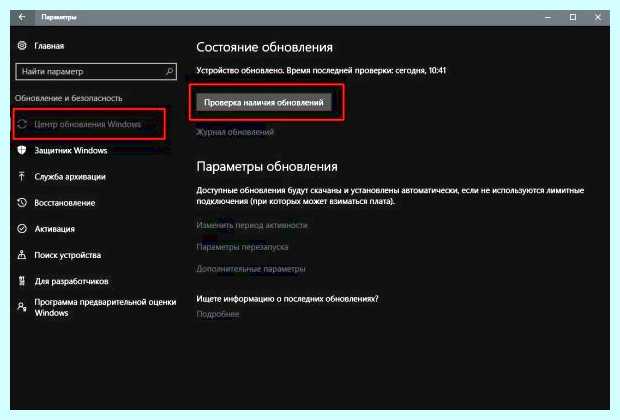Screen dimensions: 620x420
Task: Open Дополнительные параметры link
Action: click(x=251, y=269)
